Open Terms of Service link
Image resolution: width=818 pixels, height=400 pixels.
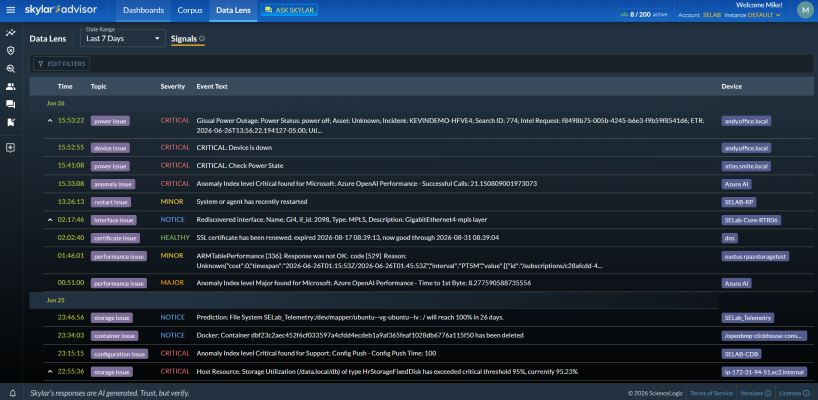coord(712,393)
